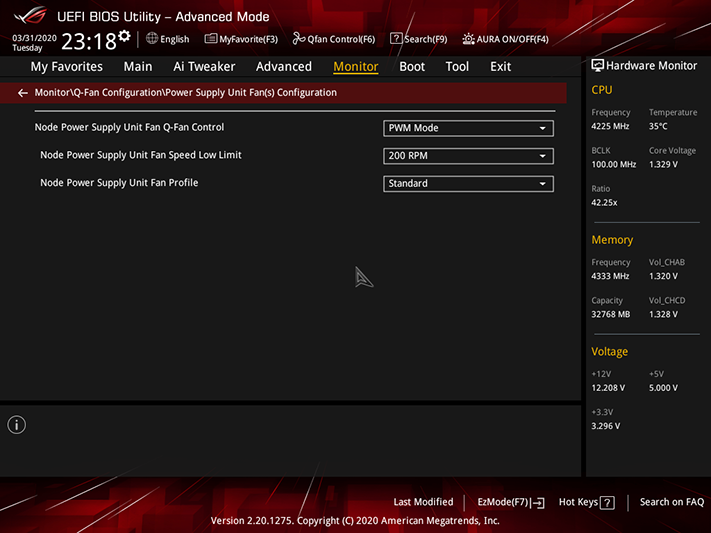Click the Core Voltage 1.329 V value
This screenshot has height=533, width=711.
(663, 164)
